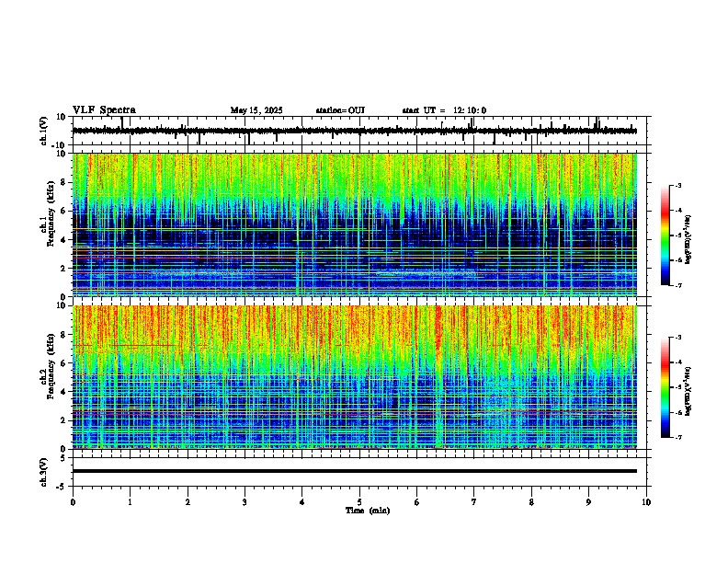Click the ch.2 colorbar log(PSD) label
This screenshot has height=563, width=728.
point(688,390)
